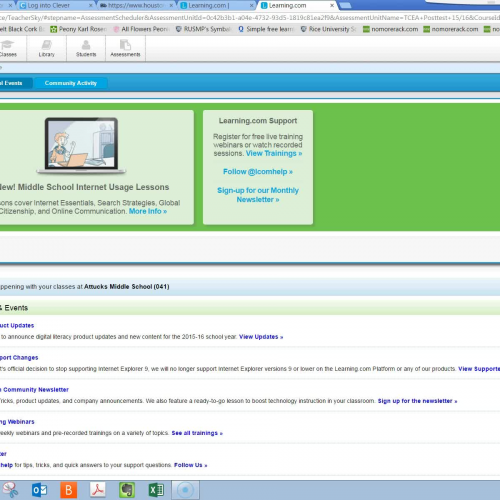Click the browser address bar URL
This screenshot has width=500, height=500.
click(x=250, y=18)
